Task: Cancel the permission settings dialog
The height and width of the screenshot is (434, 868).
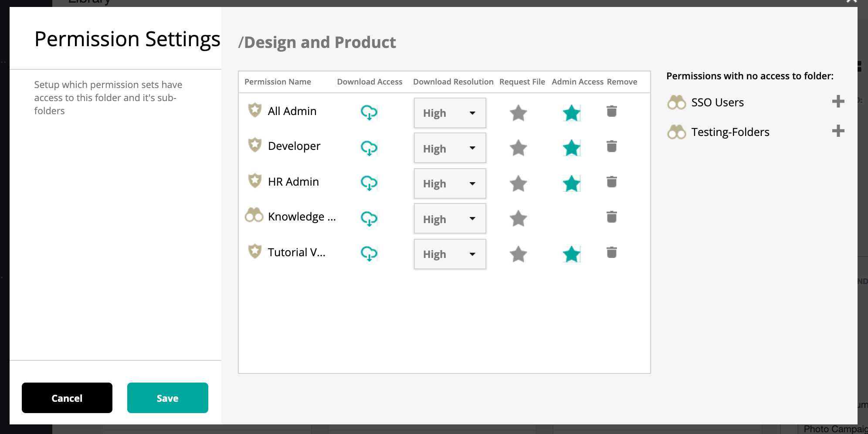Action: coord(67,398)
